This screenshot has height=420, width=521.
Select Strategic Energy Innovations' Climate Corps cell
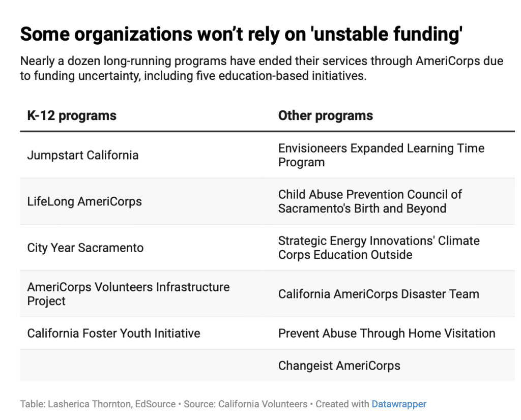379,248
